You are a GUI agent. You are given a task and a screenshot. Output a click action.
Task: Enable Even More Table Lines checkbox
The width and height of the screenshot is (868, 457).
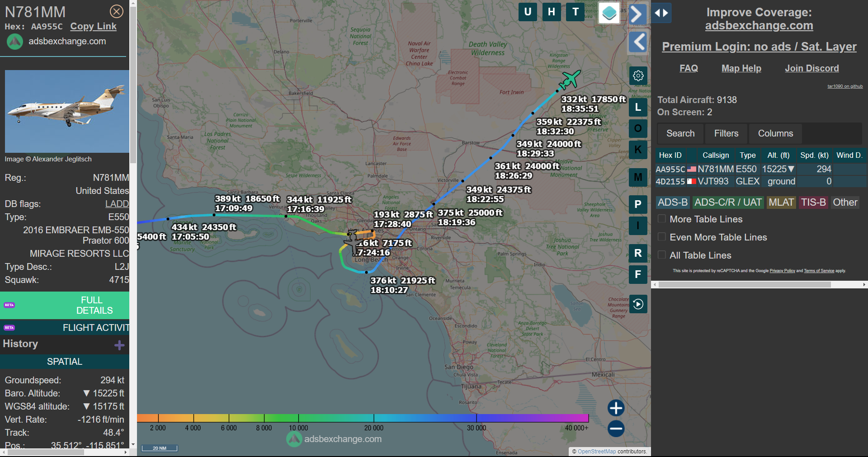click(662, 237)
